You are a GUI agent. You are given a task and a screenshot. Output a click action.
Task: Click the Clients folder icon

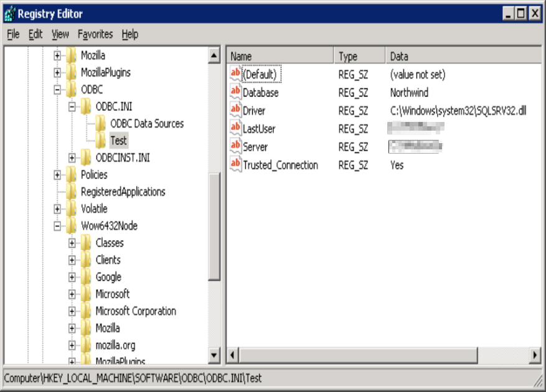tap(87, 260)
